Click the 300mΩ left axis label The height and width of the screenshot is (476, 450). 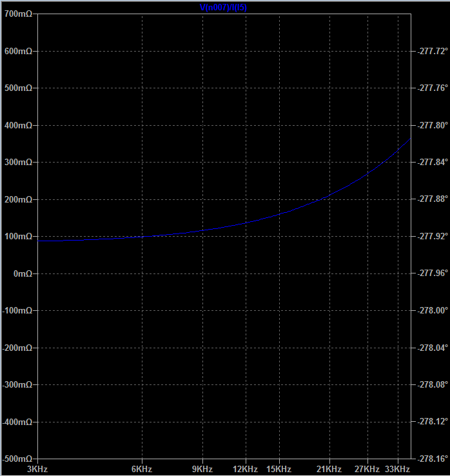[x=18, y=162]
